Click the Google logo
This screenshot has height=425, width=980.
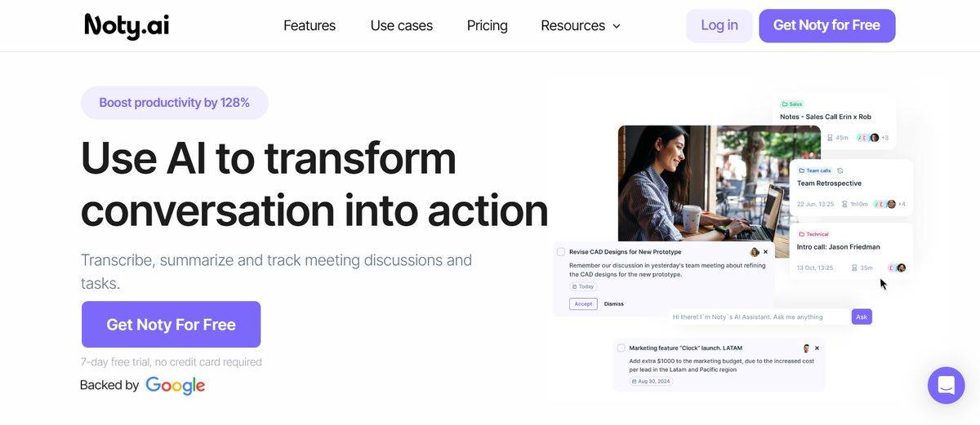[175, 385]
